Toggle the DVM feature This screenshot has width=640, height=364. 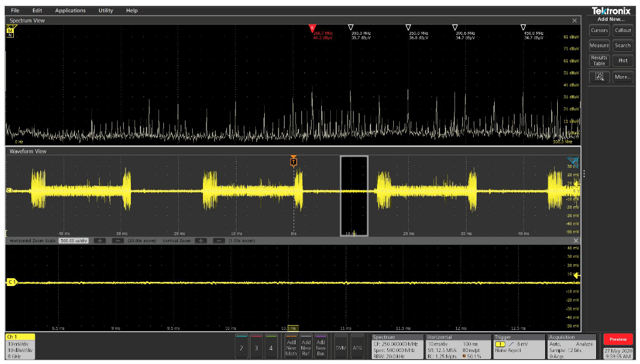coord(340,347)
